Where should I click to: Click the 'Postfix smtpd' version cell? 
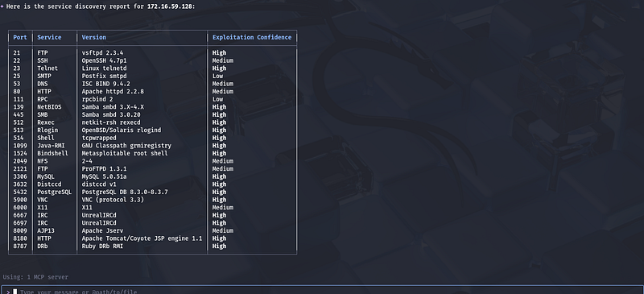point(105,76)
